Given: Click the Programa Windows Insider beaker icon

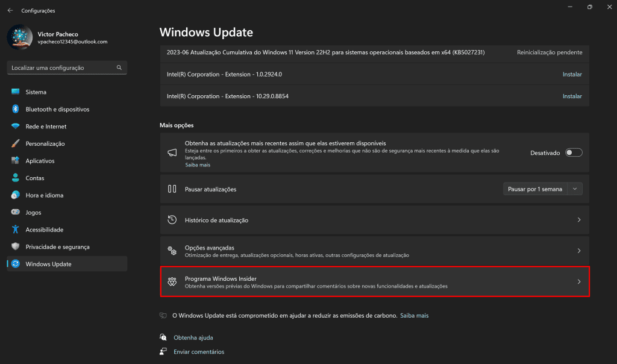Looking at the screenshot, I should pyautogui.click(x=172, y=281).
